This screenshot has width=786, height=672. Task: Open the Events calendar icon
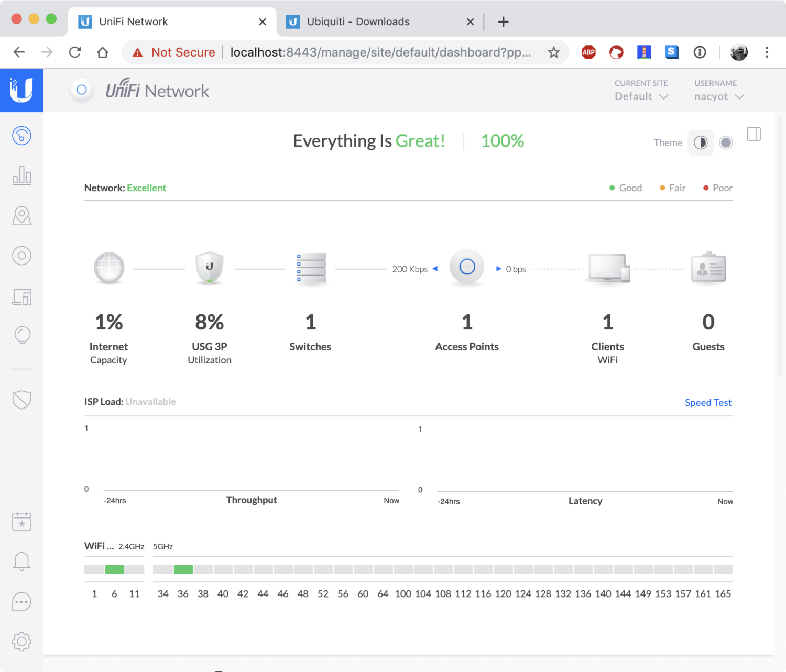[x=21, y=521]
